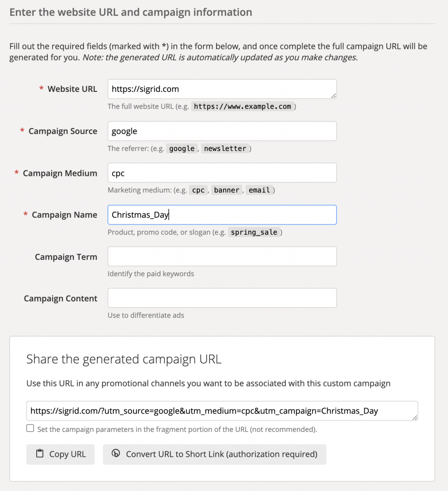Image resolution: width=448 pixels, height=491 pixels.
Task: Click the spring_sale example code text
Action: tap(254, 232)
